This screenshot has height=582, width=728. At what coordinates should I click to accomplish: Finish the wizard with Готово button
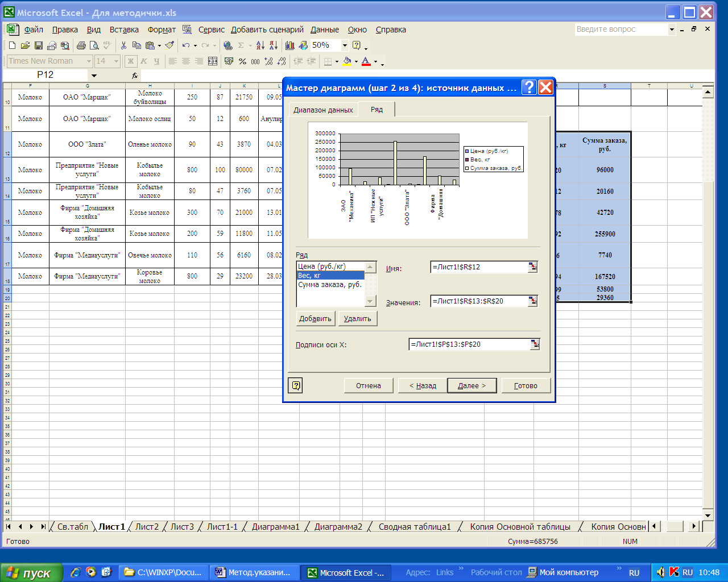(x=526, y=385)
